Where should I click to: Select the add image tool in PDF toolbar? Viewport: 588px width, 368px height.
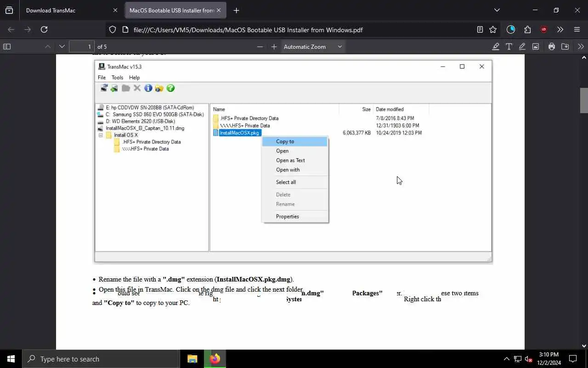point(536,46)
